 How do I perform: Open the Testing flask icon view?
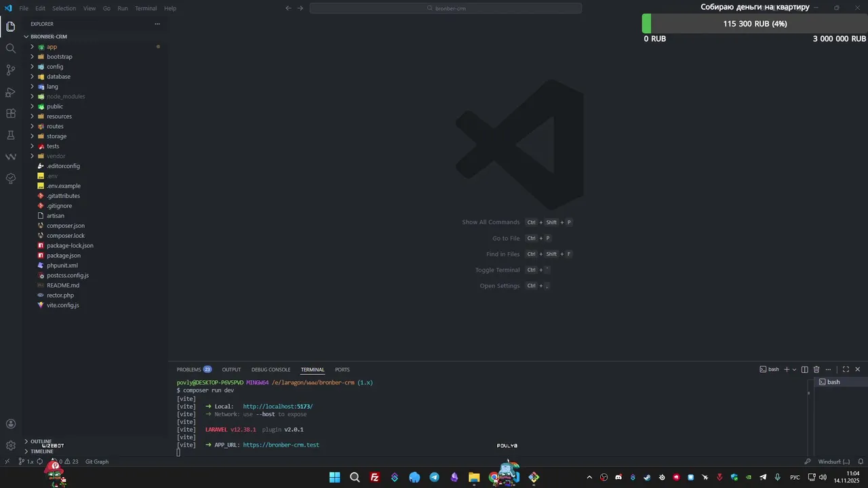(x=10, y=135)
